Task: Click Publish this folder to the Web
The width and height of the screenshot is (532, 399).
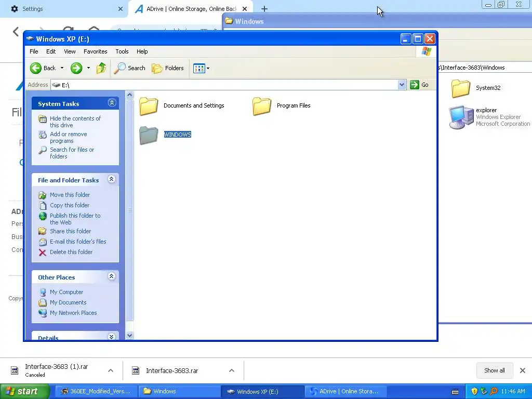Action: (75, 219)
